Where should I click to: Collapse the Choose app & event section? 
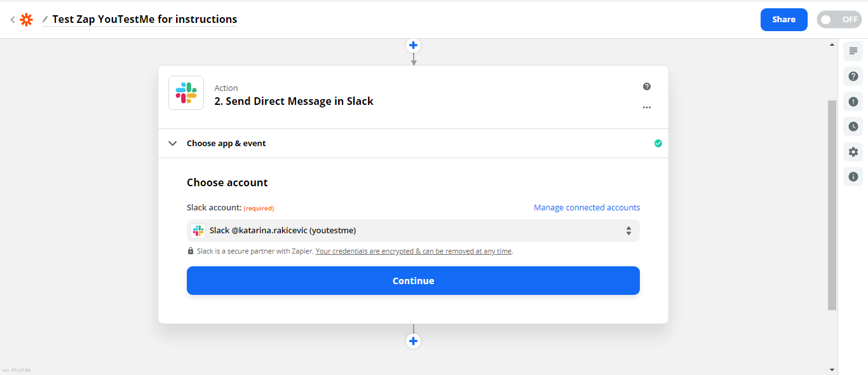tap(172, 144)
